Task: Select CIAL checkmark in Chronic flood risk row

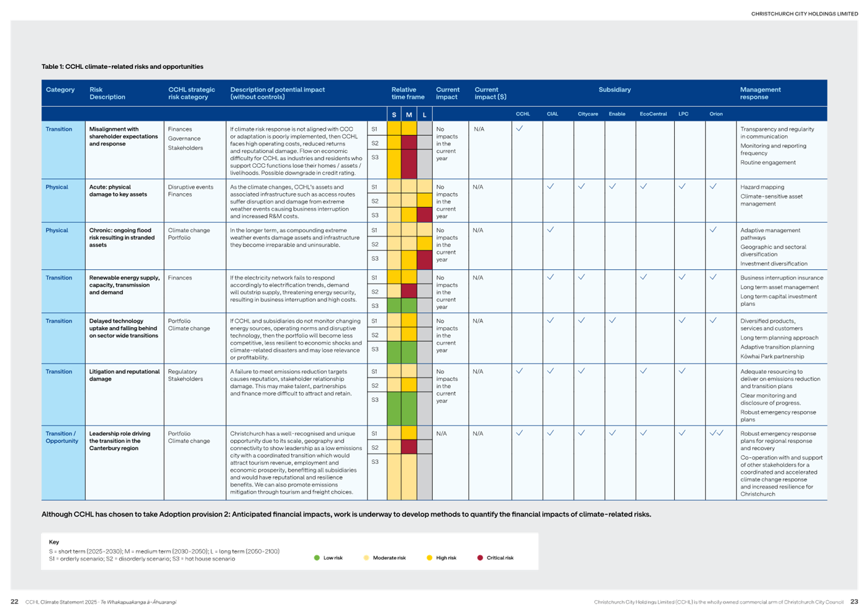Action: pyautogui.click(x=550, y=230)
